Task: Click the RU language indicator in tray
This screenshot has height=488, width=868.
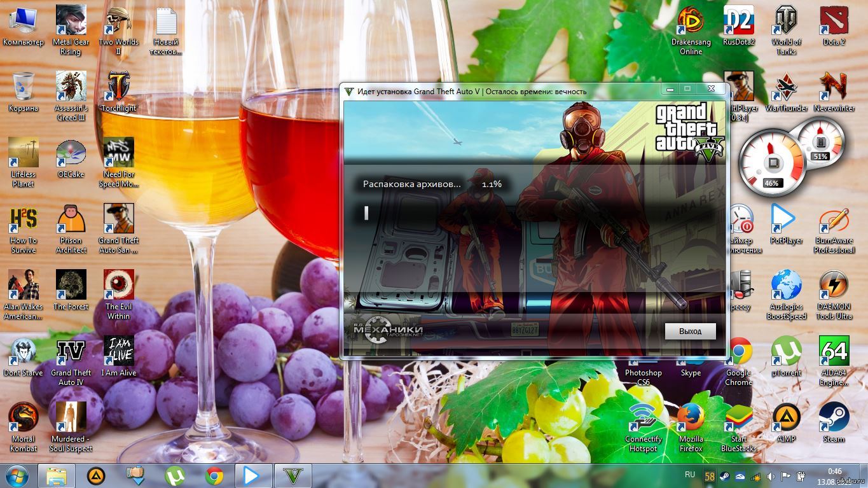Action: click(x=689, y=475)
